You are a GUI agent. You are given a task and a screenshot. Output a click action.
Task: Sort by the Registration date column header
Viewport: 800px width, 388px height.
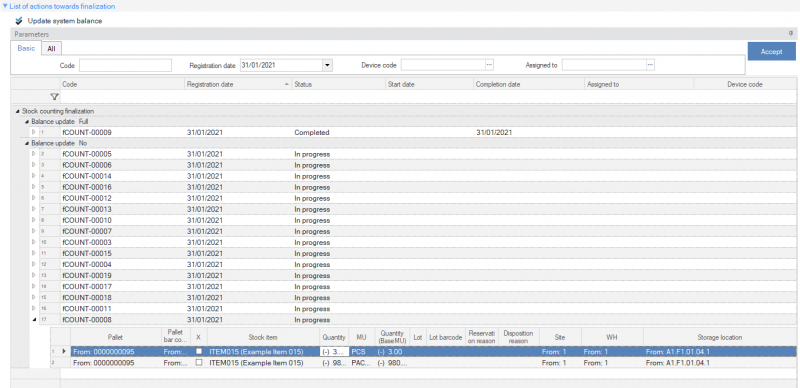238,84
